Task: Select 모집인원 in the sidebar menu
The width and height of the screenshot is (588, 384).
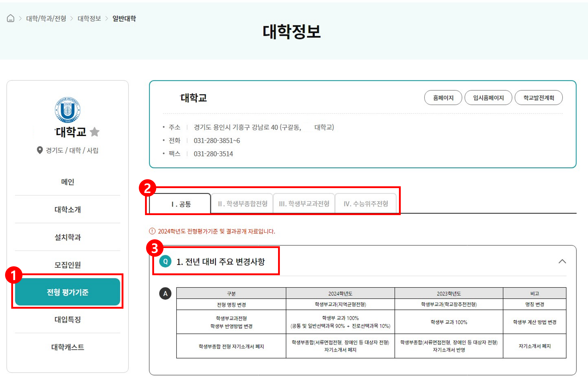Action: click(67, 265)
